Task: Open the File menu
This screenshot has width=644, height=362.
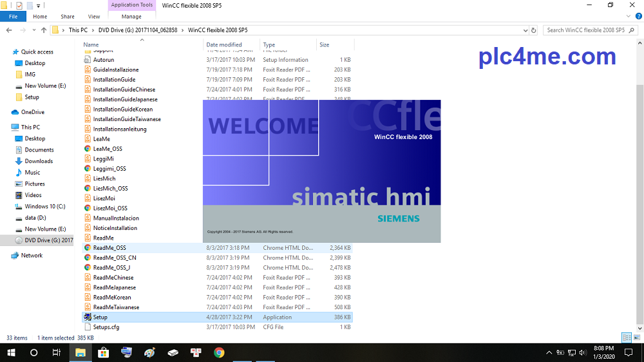Action: tap(13, 16)
